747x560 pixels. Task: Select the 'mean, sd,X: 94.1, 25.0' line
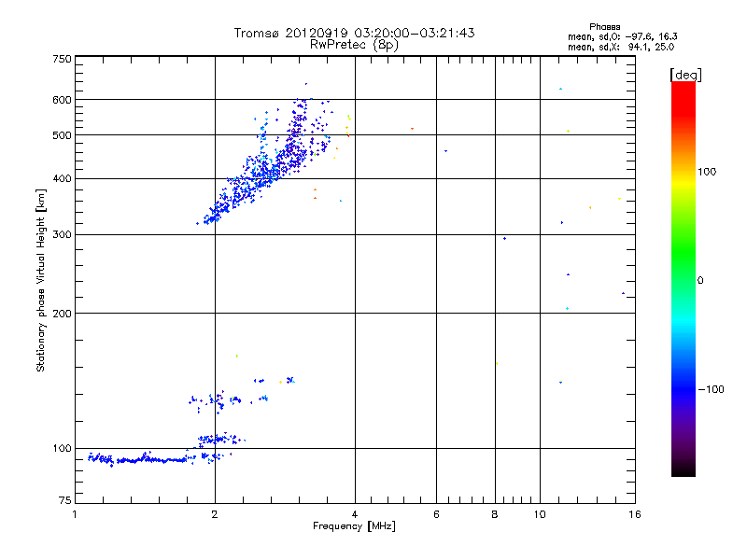pos(621,47)
